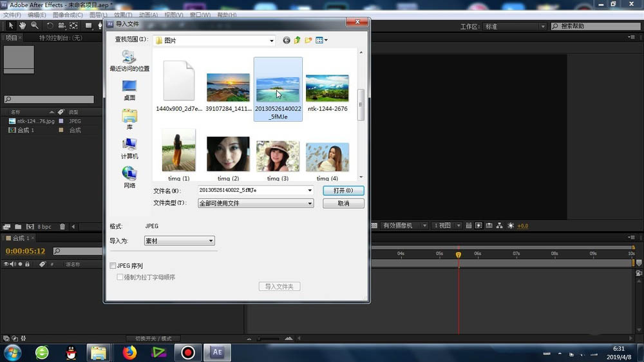The width and height of the screenshot is (644, 362).
Task: Click Interpret Footage icon in project panel
Action: pyautogui.click(x=6, y=226)
